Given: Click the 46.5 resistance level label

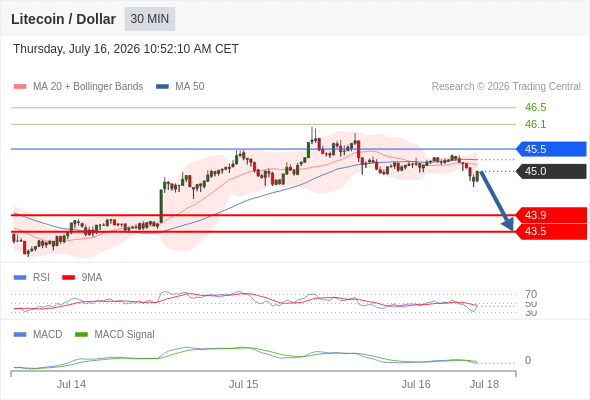Looking at the screenshot, I should [535, 107].
